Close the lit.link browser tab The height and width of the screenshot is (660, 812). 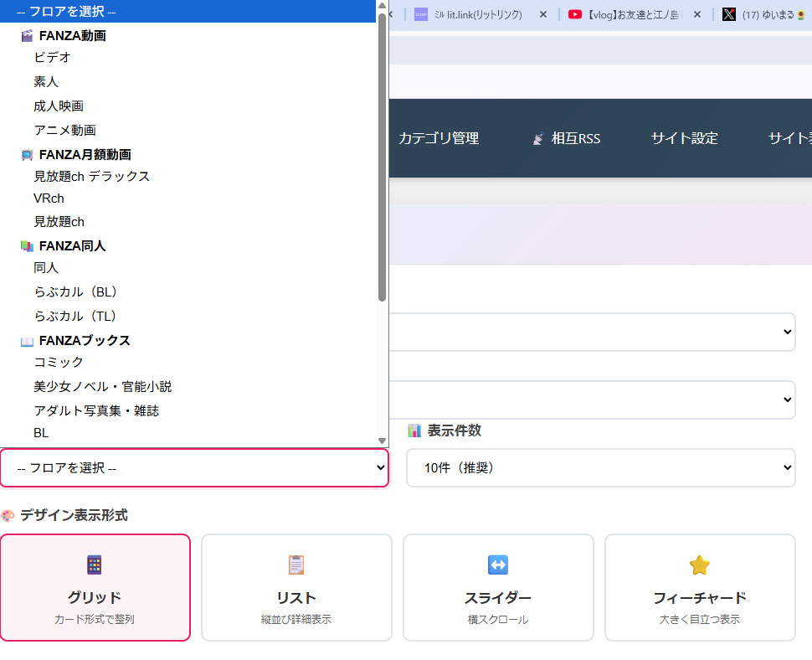(543, 14)
